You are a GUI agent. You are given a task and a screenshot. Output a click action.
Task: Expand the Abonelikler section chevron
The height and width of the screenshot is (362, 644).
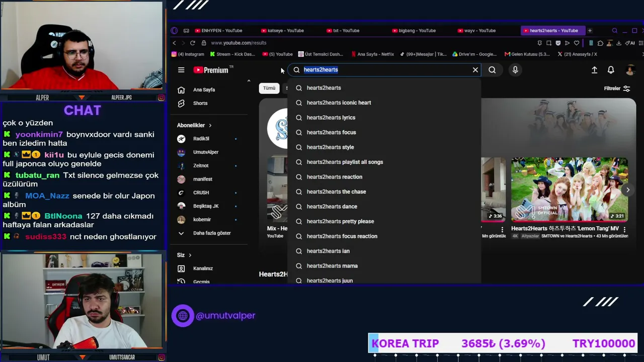tap(210, 125)
